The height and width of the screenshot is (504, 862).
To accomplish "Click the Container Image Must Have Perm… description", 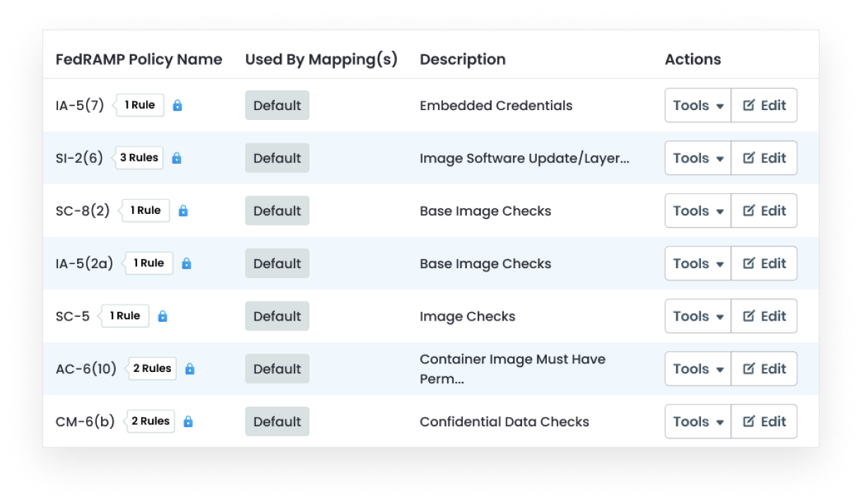I will tap(512, 368).
